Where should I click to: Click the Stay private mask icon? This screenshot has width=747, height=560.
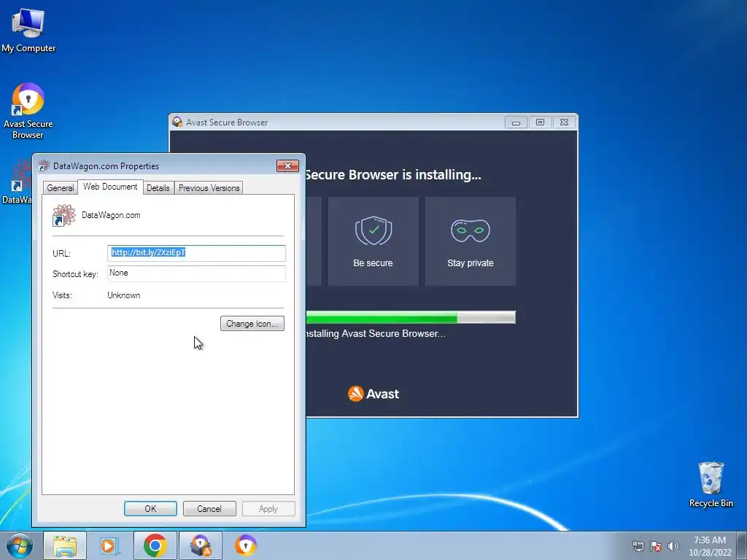[471, 230]
